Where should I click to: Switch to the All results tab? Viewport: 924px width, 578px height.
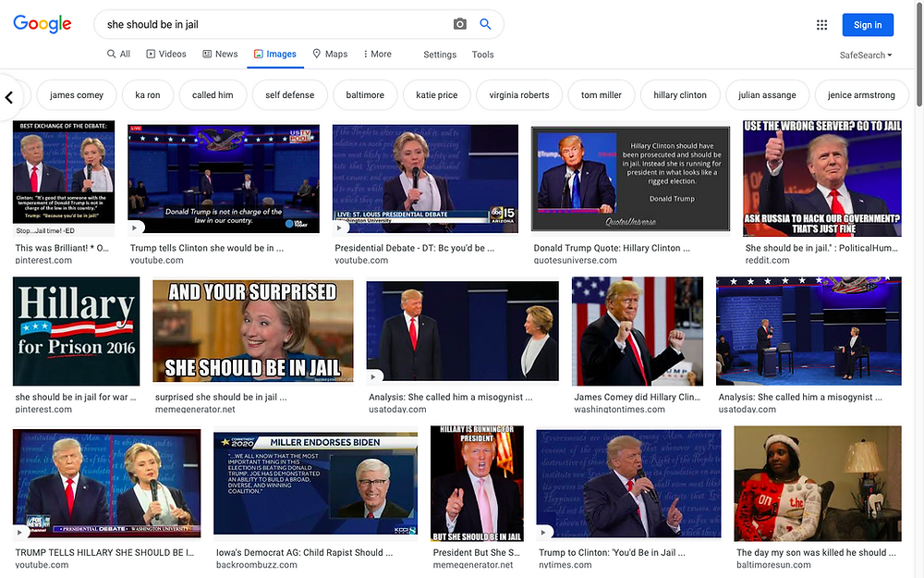tap(118, 54)
